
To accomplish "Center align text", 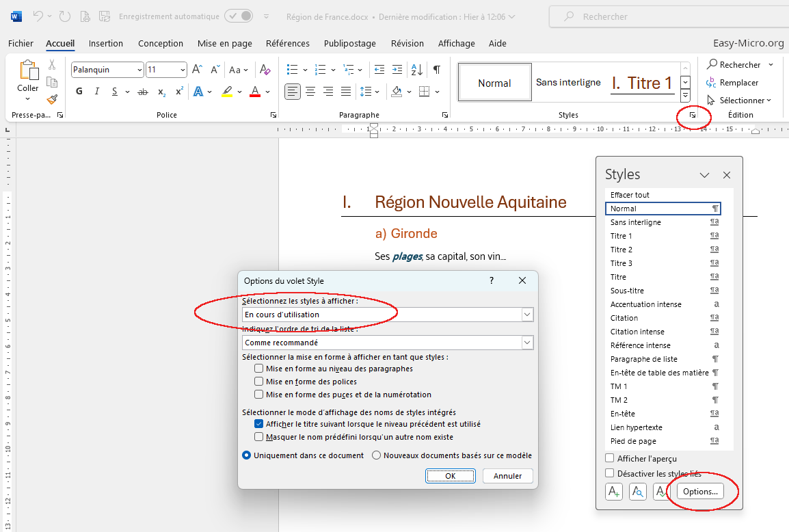I will click(310, 92).
